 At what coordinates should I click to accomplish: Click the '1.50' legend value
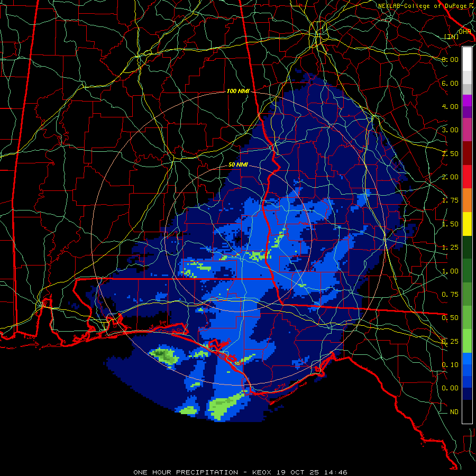450,224
